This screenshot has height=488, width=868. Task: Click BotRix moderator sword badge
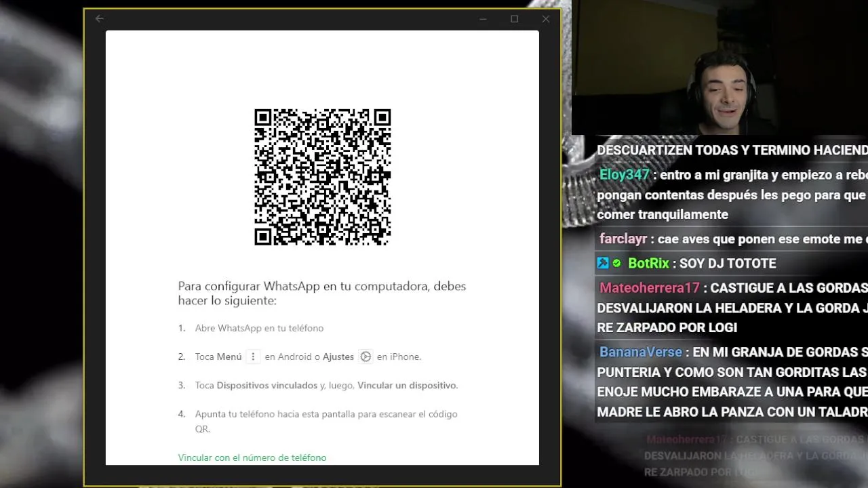pos(603,263)
